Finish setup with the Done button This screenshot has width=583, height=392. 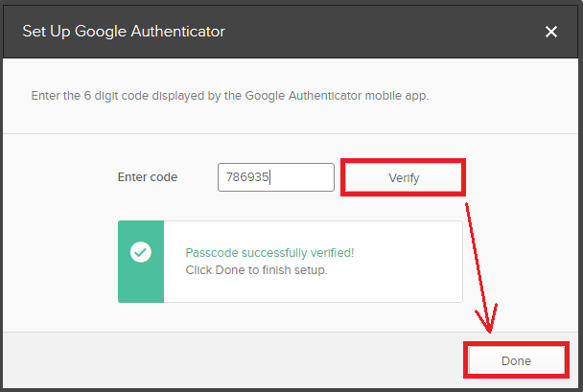pyautogui.click(x=516, y=360)
